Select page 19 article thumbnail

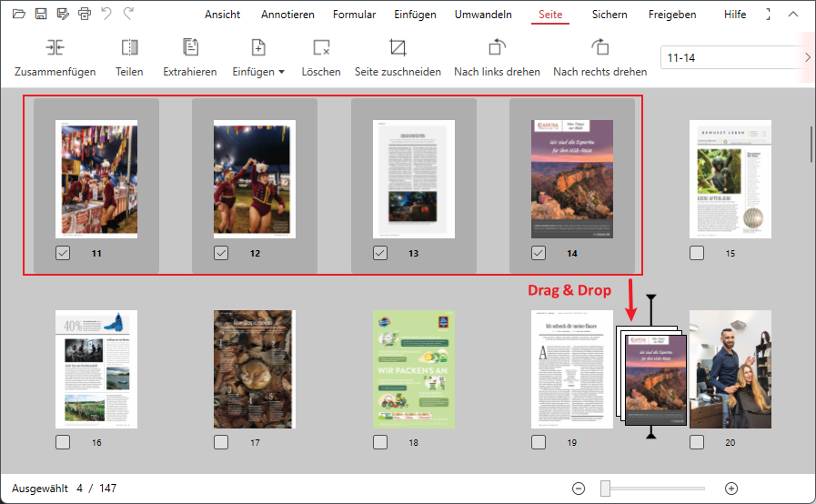click(x=572, y=369)
